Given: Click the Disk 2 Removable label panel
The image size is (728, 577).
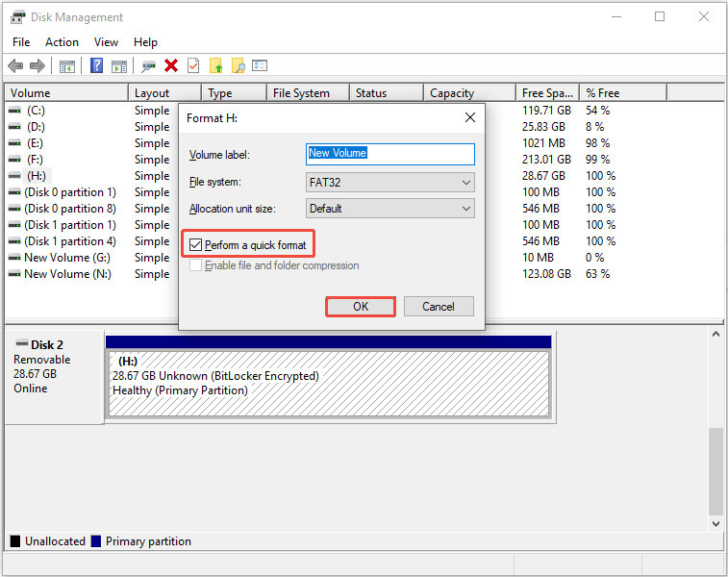Looking at the screenshot, I should coord(54,377).
